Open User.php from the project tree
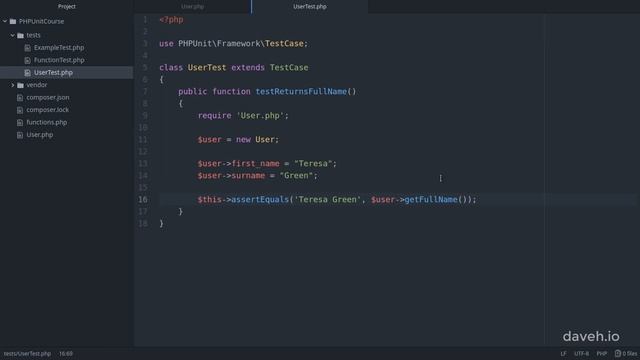 40,135
